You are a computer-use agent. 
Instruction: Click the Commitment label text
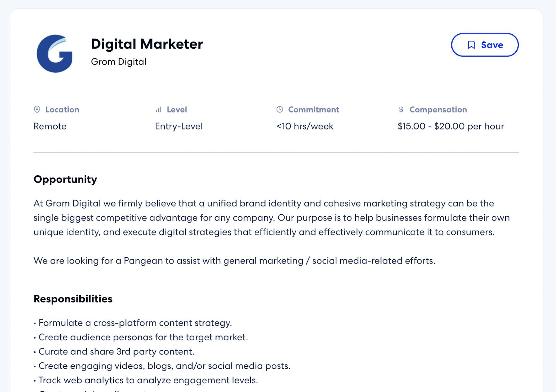(313, 110)
